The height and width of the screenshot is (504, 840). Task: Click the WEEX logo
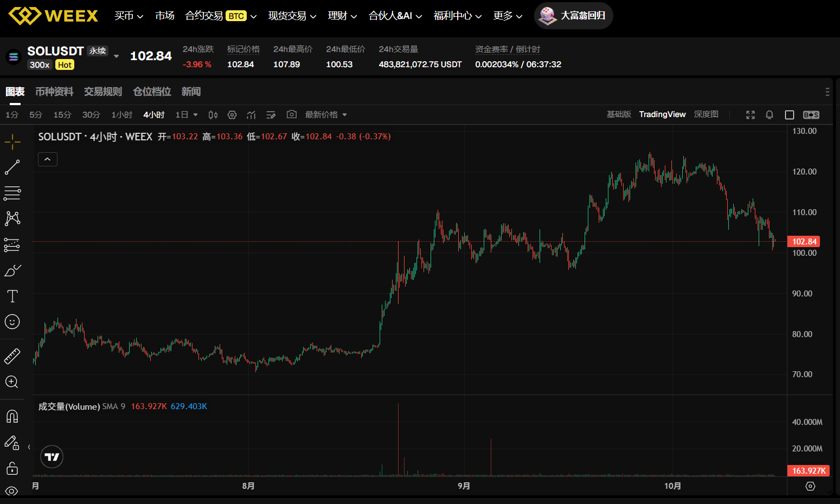point(53,16)
